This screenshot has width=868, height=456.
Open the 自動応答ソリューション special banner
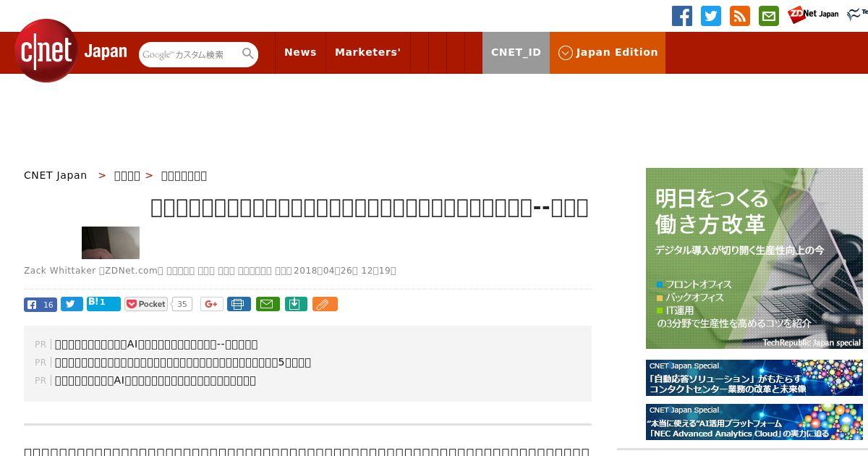[754, 378]
